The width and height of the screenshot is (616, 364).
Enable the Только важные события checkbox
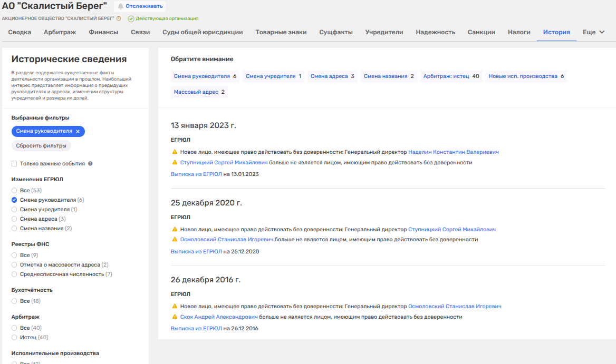tap(15, 164)
